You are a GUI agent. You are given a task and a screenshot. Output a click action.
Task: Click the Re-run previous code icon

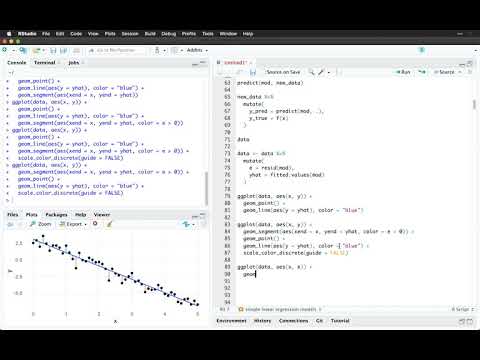422,72
